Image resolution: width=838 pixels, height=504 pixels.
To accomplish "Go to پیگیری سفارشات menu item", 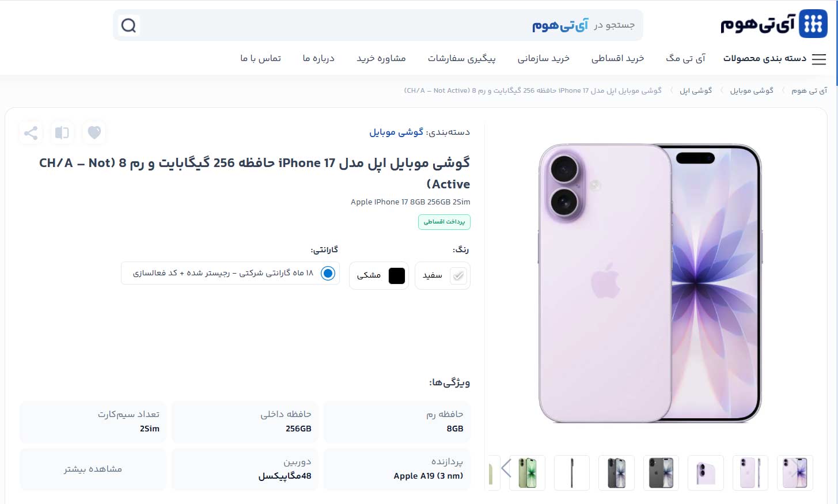I will pos(461,58).
